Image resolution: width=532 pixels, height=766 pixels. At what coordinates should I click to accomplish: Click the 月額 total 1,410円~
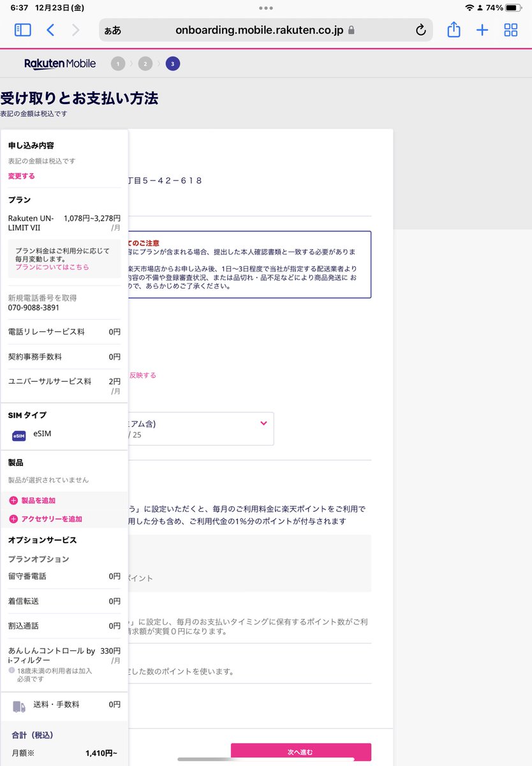[x=101, y=753]
